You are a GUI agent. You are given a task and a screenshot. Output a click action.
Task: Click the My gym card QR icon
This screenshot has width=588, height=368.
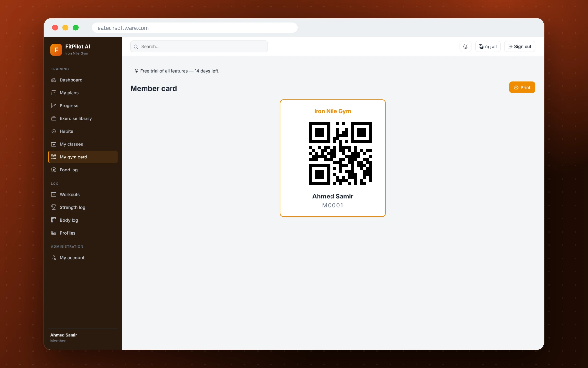tap(54, 157)
